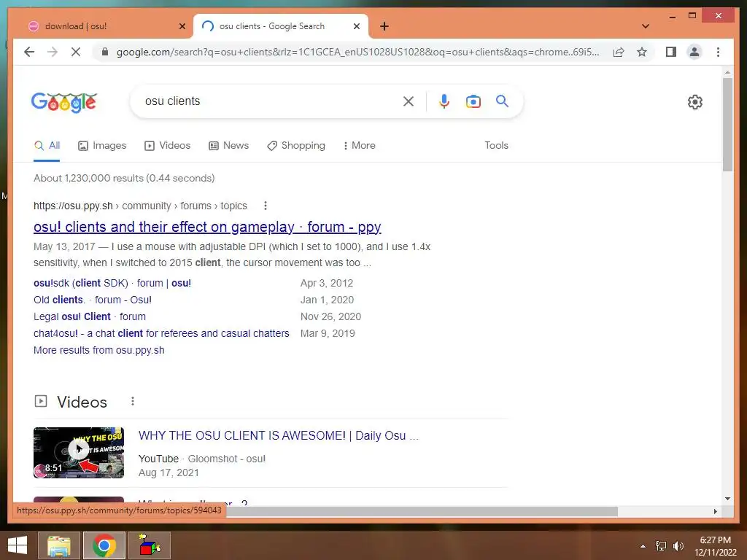
Task: Stop loading the page
Action: [76, 52]
